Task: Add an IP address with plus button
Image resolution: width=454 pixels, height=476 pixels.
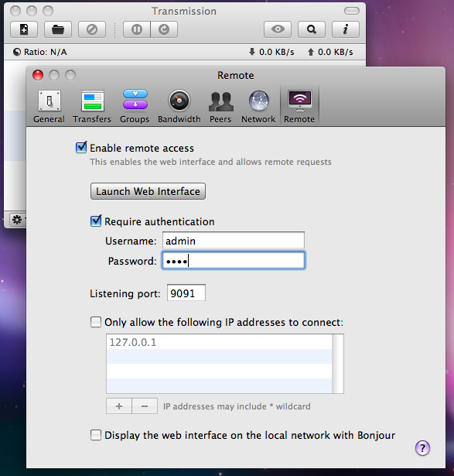Action: click(x=119, y=406)
